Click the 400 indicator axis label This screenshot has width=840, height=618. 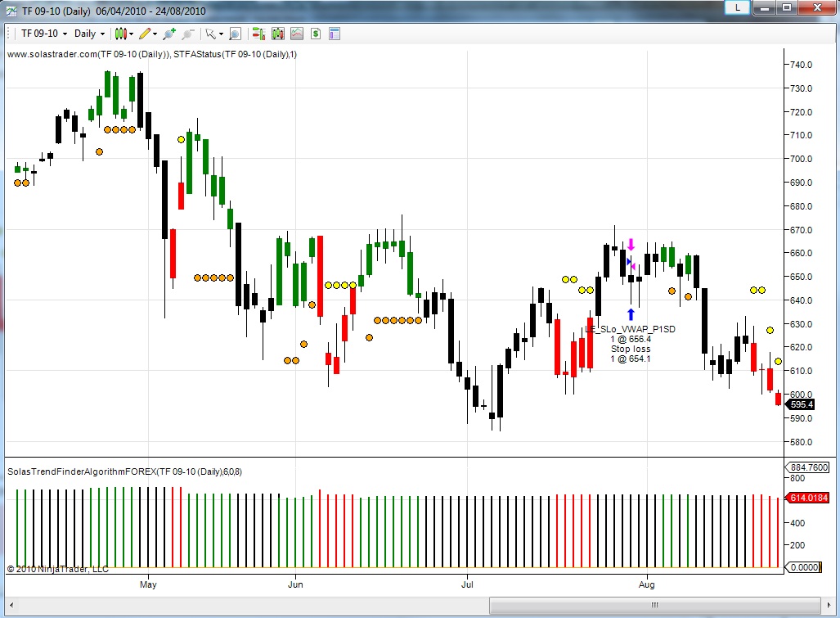(x=797, y=523)
